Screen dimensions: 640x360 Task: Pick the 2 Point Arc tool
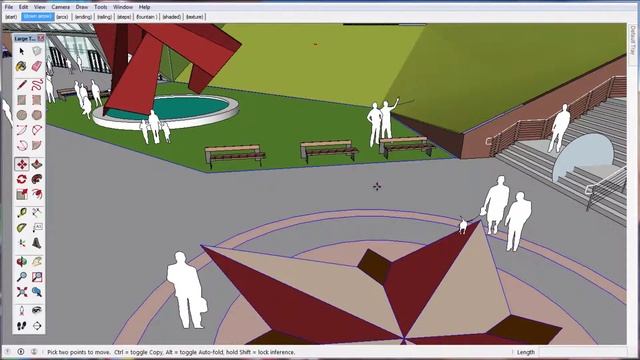37,130
